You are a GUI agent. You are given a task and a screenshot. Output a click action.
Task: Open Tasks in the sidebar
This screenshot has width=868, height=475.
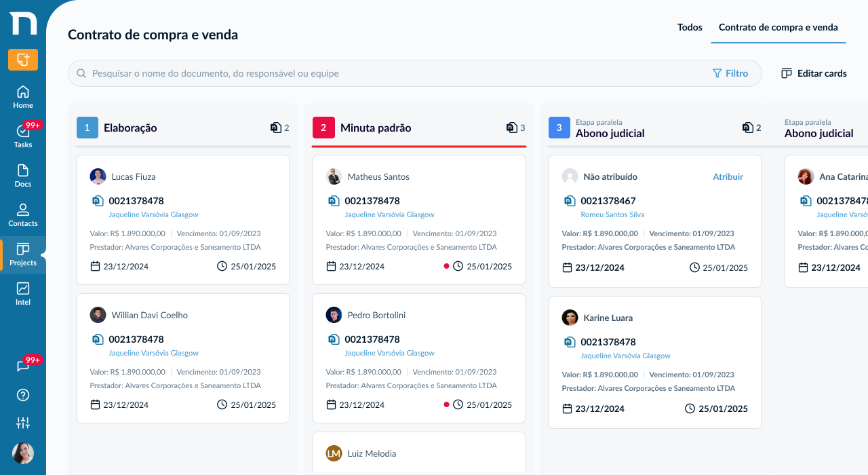click(x=23, y=136)
